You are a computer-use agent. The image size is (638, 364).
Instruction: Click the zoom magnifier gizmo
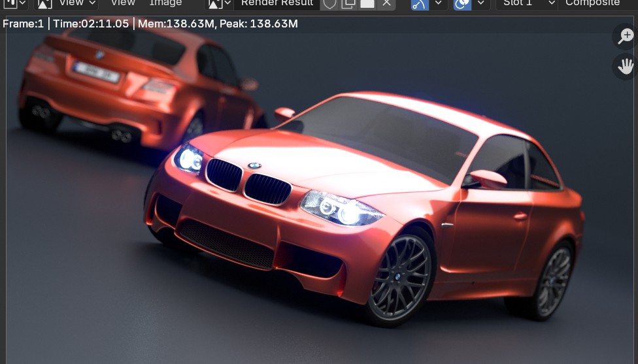coord(626,37)
